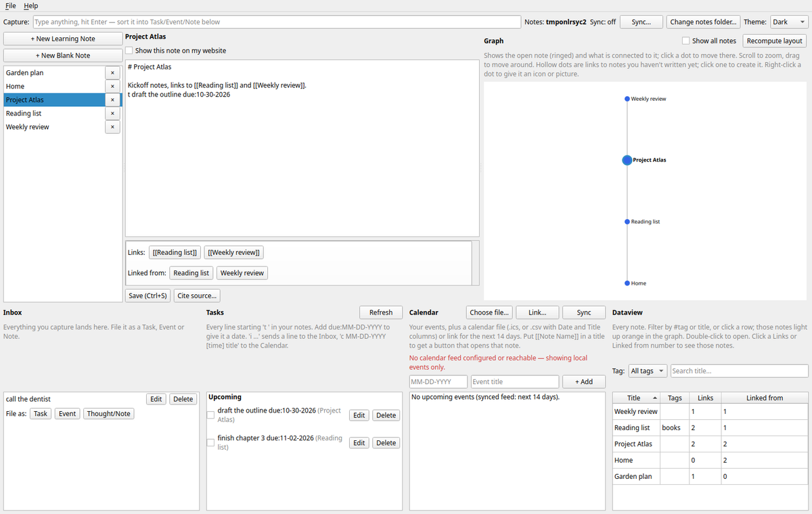Create a new learning note

tap(63, 39)
